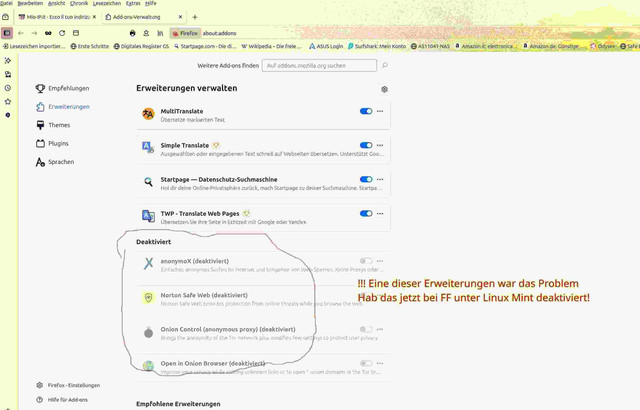Image resolution: width=640 pixels, height=410 pixels.
Task: Open the Chronik menu
Action: pos(79,3)
